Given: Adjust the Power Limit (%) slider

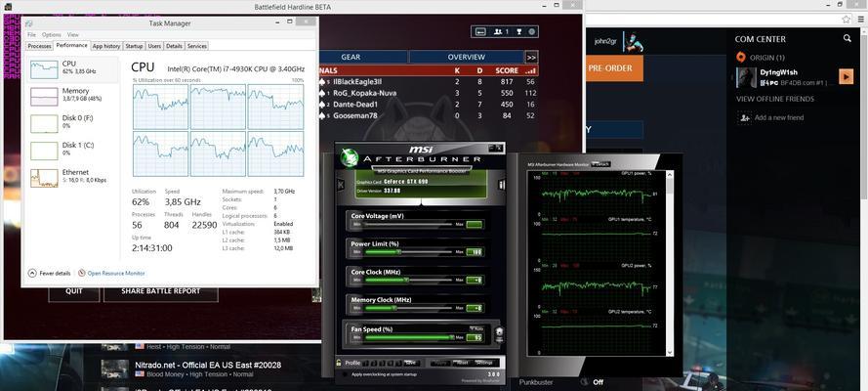Looking at the screenshot, I should point(407,252).
